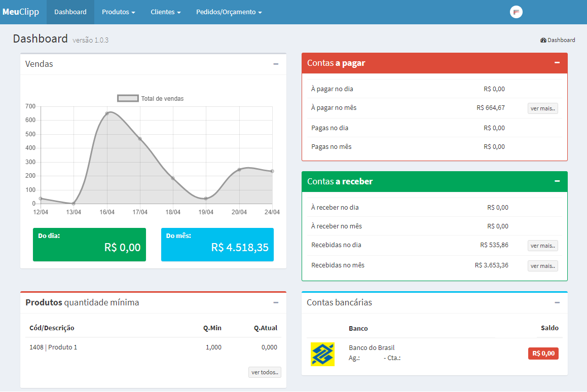Collapse the Vendas panel
This screenshot has width=587, height=392.
pos(276,64)
